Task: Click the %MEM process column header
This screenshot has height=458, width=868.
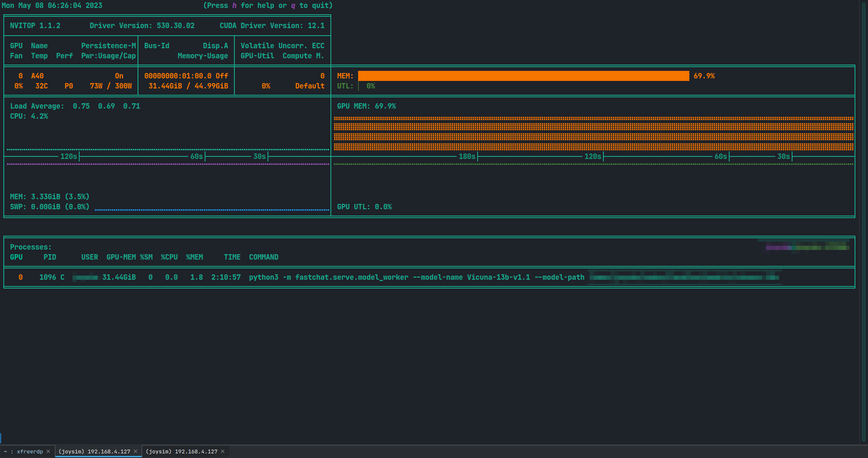Action: 194,257
